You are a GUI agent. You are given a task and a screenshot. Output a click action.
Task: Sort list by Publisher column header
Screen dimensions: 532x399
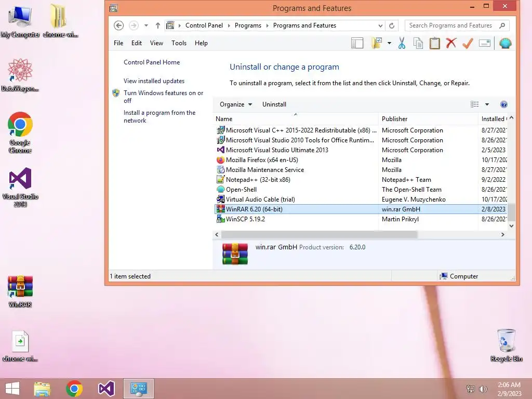point(428,119)
